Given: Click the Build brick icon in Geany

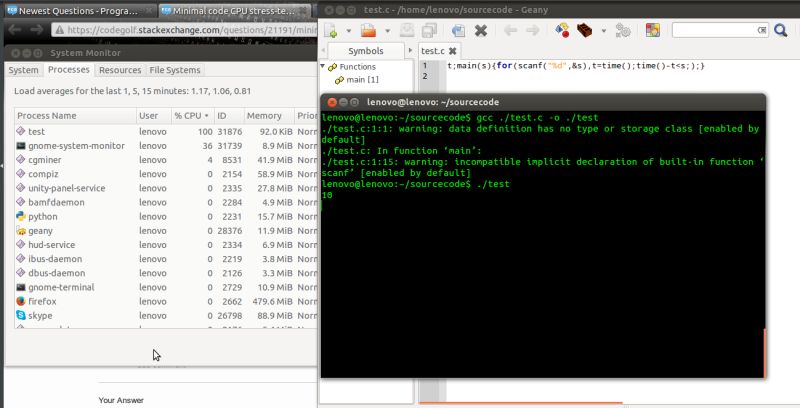Looking at the screenshot, I should click(585, 31).
